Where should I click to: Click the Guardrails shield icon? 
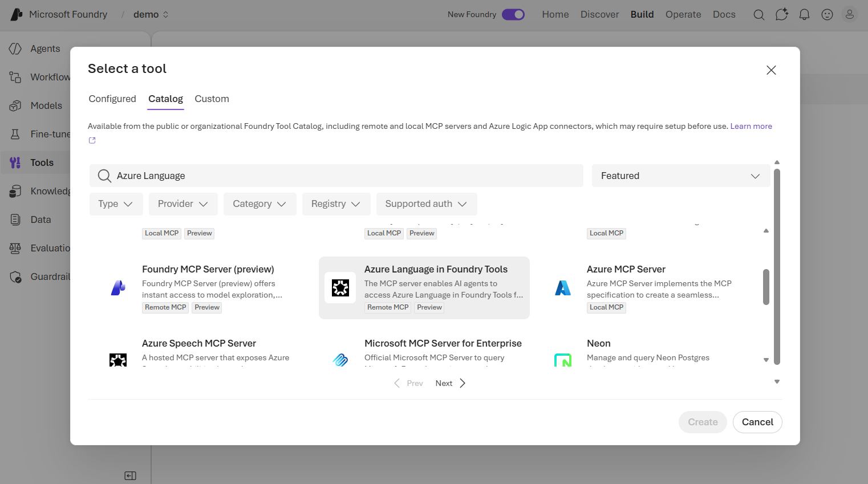(x=15, y=276)
